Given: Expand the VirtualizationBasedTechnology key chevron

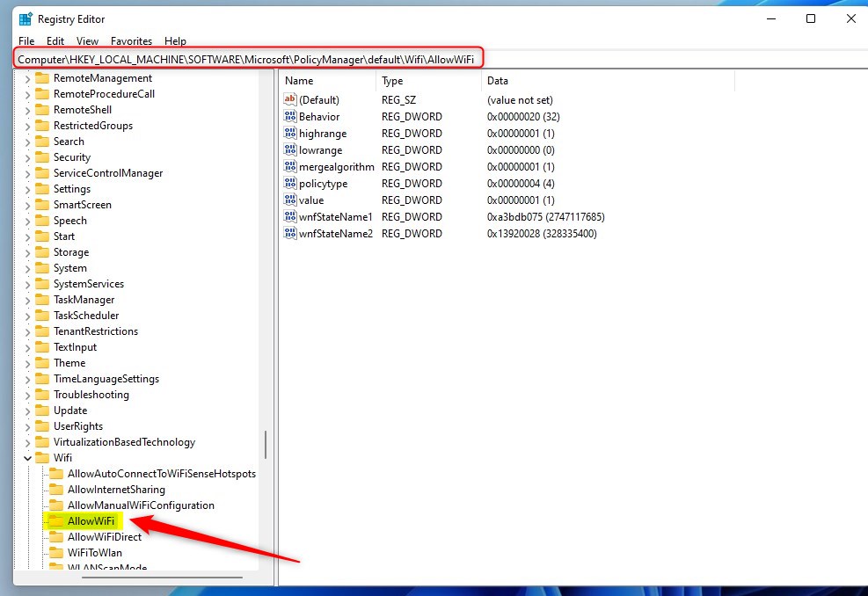Looking at the screenshot, I should 27,443.
